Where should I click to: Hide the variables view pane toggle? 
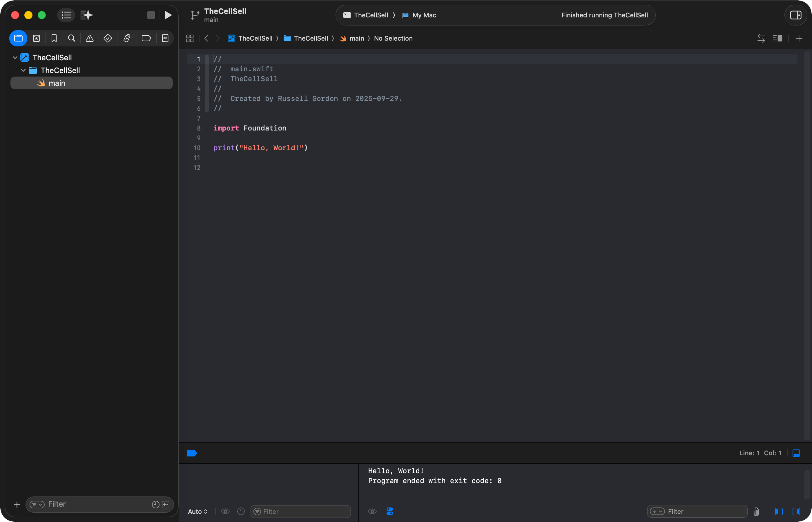tap(779, 512)
